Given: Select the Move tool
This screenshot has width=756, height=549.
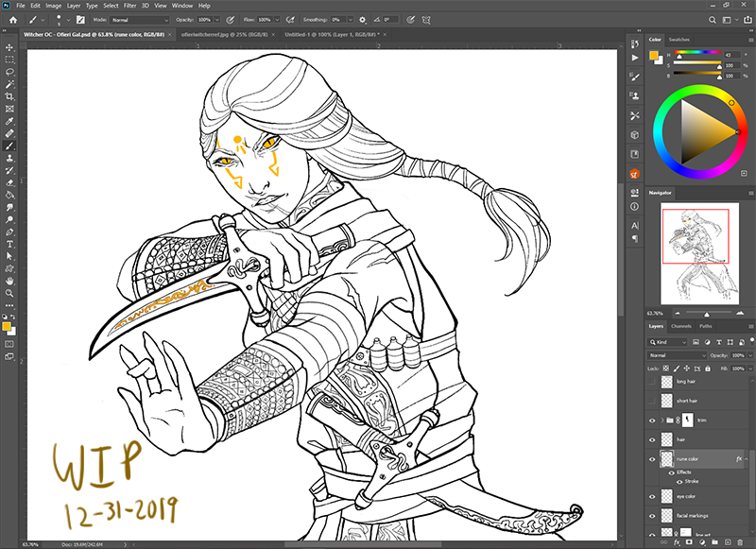Looking at the screenshot, I should click(9, 44).
